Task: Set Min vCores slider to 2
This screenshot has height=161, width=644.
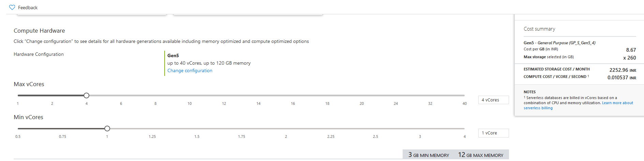Action: click(286, 129)
